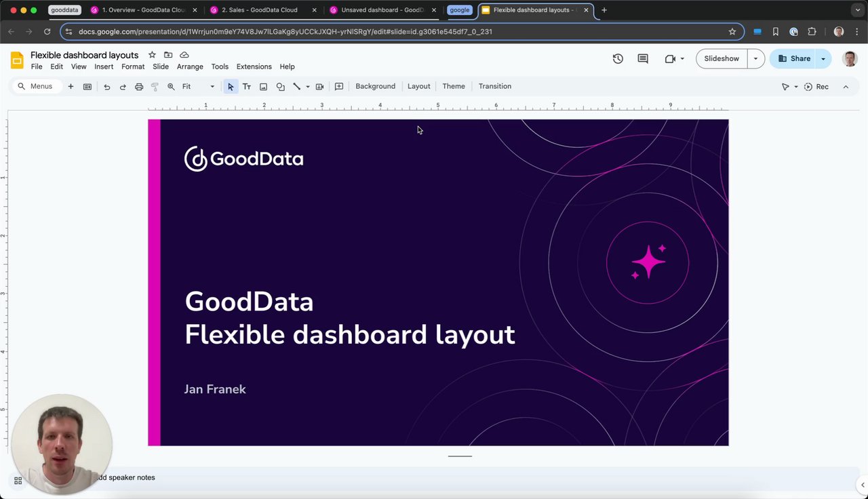Expand the line tool dropdown arrow
868x499 pixels.
[308, 87]
